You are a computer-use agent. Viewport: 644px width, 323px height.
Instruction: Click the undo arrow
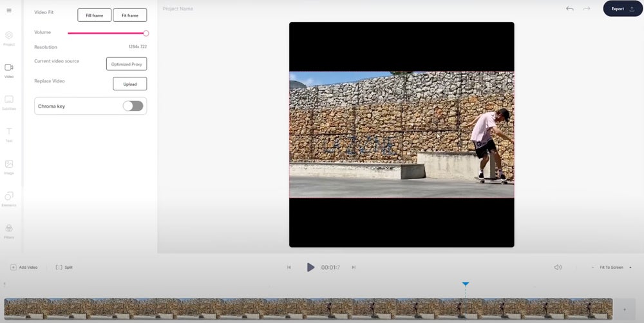pos(569,9)
